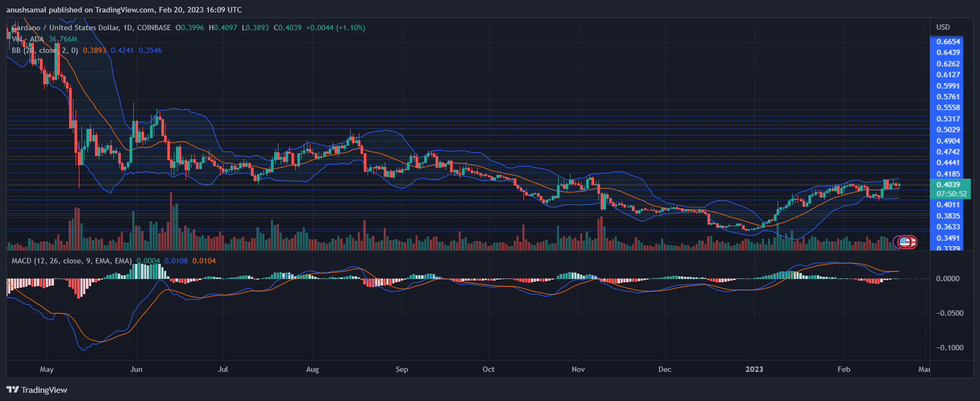
Task: Click the May label on time axis
Action: point(47,369)
